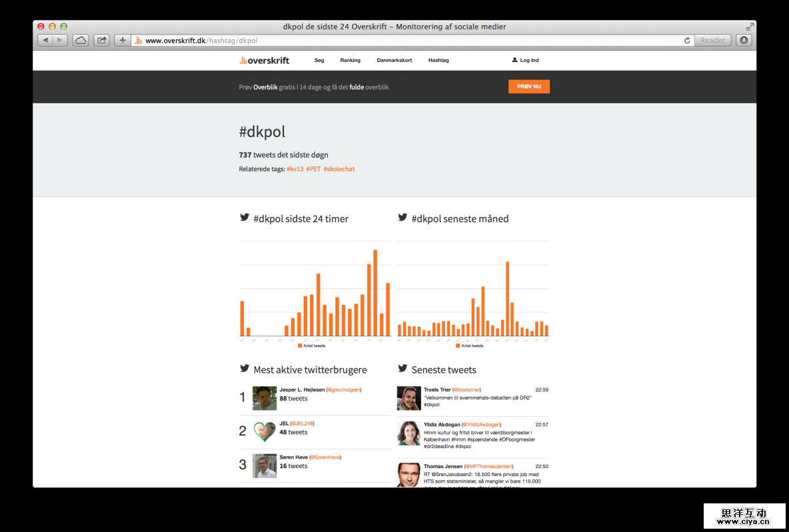Image resolution: width=789 pixels, height=532 pixels.
Task: Open the @grevlindgren handle link
Action: [344, 390]
